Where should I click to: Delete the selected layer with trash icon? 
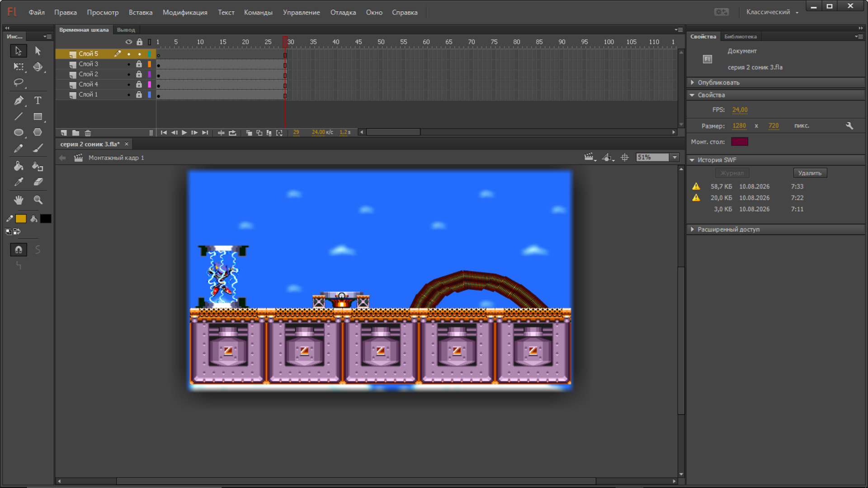tap(88, 133)
